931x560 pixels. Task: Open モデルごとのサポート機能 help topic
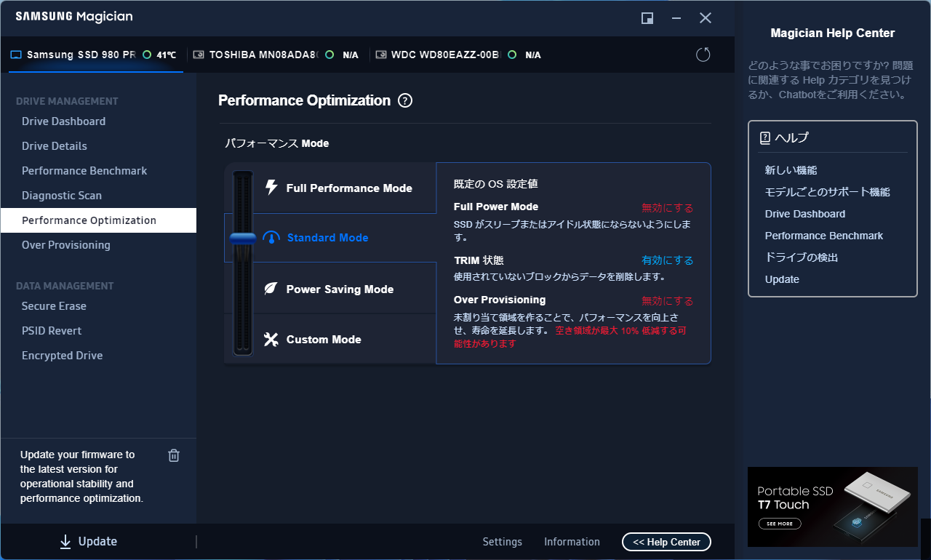click(828, 192)
